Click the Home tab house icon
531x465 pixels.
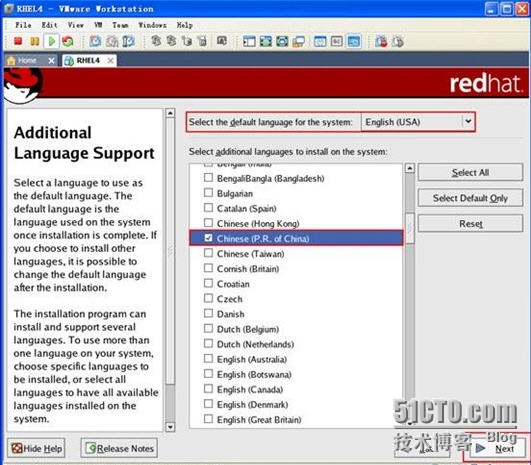tap(11, 61)
